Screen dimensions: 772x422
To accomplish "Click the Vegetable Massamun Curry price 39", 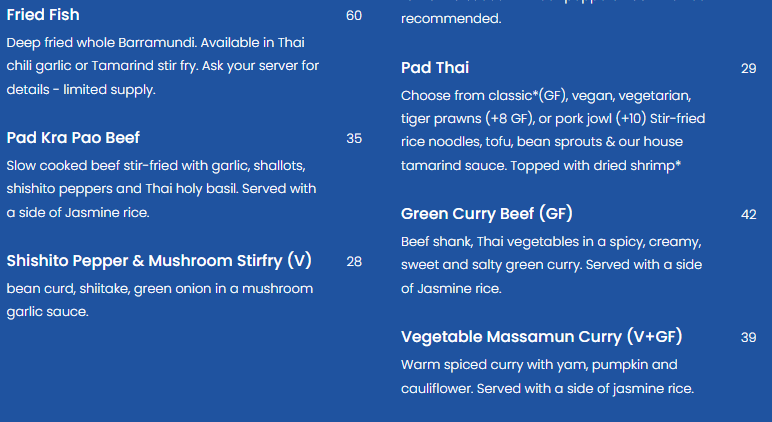I will click(748, 337).
